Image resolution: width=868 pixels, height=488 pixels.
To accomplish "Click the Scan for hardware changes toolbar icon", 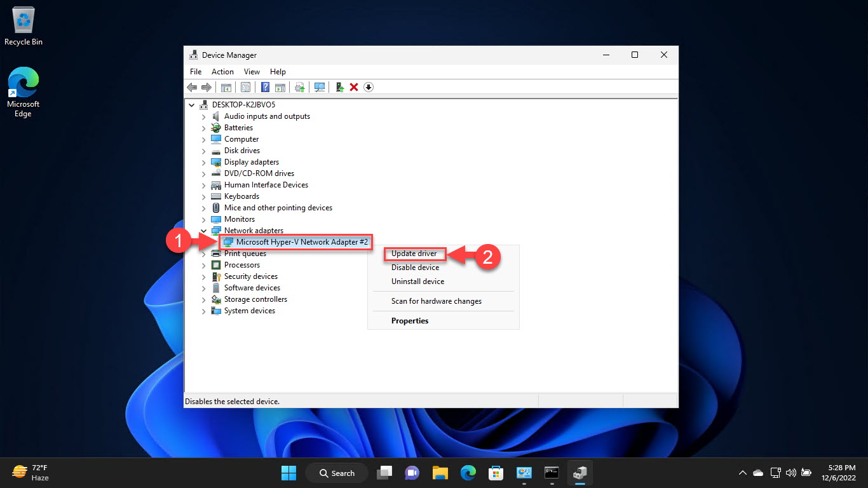I will tap(319, 87).
